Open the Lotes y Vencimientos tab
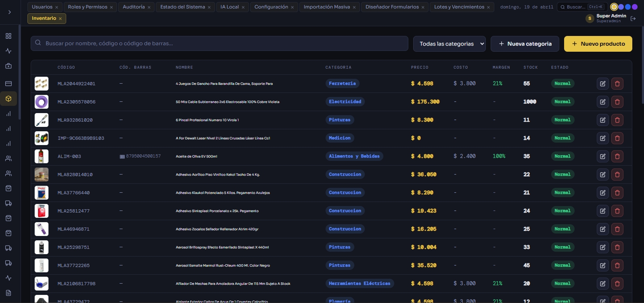 click(459, 7)
